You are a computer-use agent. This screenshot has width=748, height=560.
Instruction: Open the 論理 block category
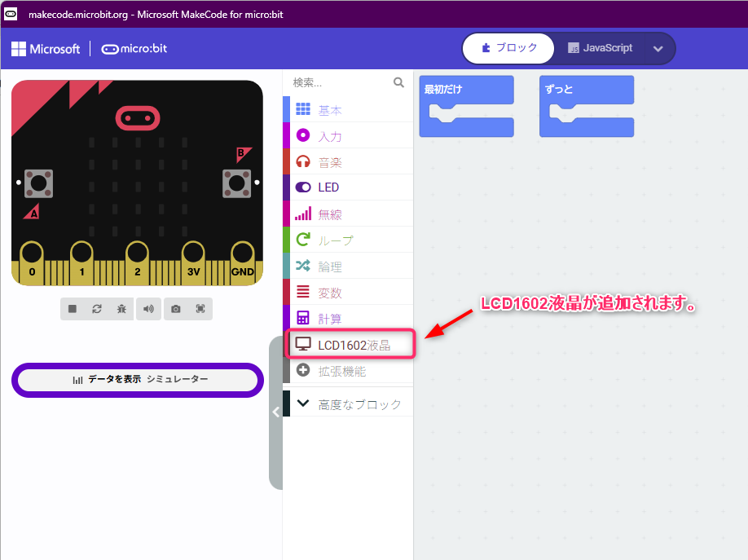click(x=348, y=266)
